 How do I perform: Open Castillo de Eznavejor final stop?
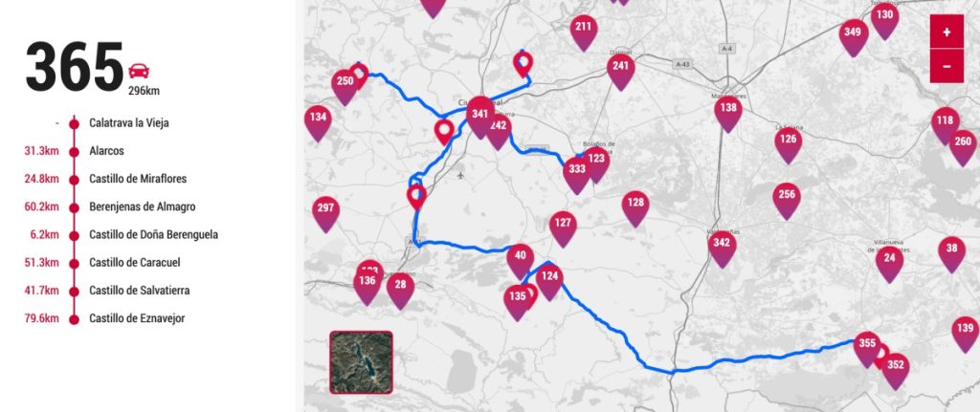137,318
